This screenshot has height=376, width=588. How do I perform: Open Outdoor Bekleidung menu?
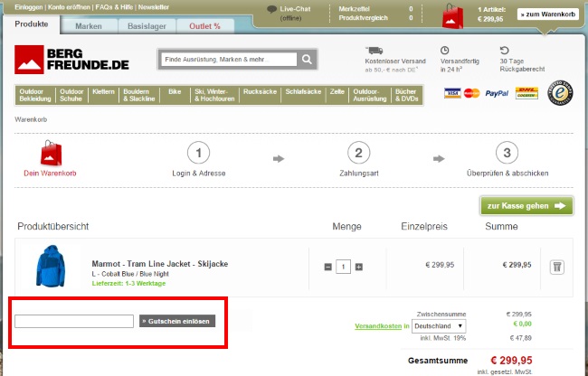click(35, 95)
